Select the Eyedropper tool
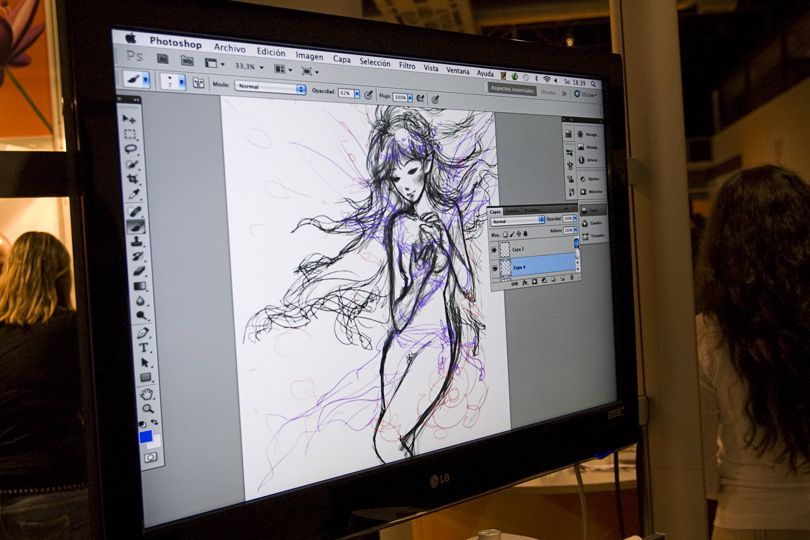Viewport: 810px width, 540px height. pos(134,195)
